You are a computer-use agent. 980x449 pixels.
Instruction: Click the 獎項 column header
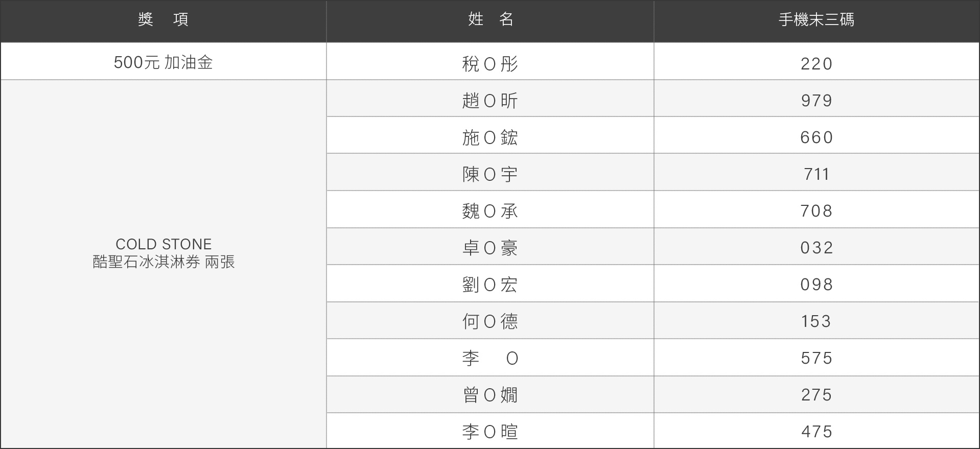coord(163,20)
